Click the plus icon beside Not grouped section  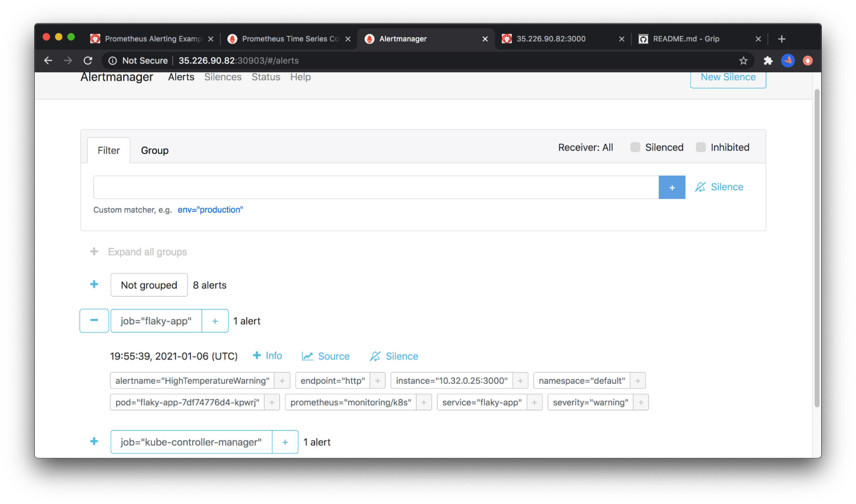click(94, 285)
